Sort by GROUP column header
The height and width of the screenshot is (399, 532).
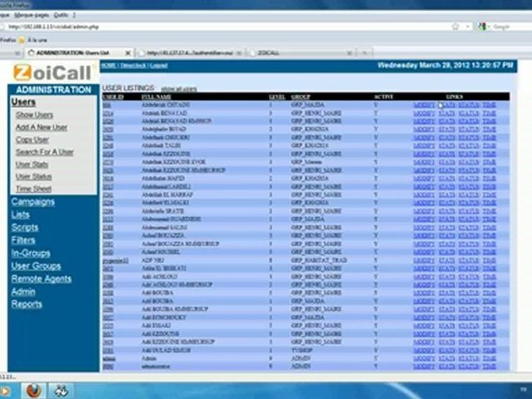point(300,97)
